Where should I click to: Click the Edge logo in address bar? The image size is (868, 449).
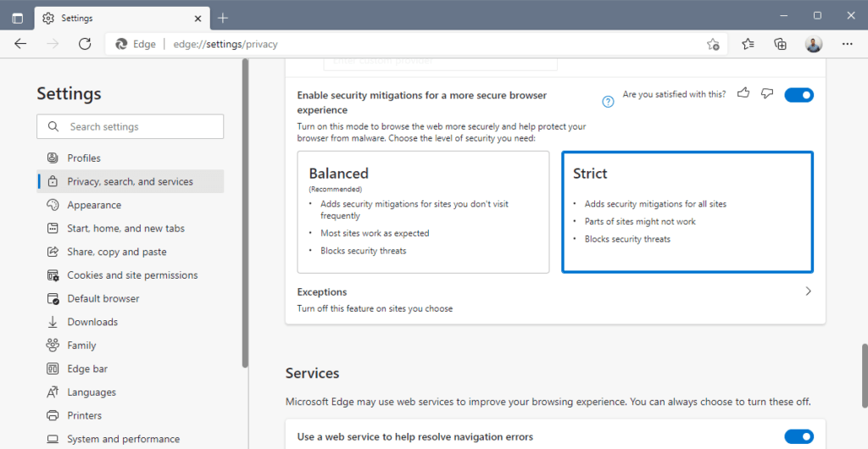(121, 44)
